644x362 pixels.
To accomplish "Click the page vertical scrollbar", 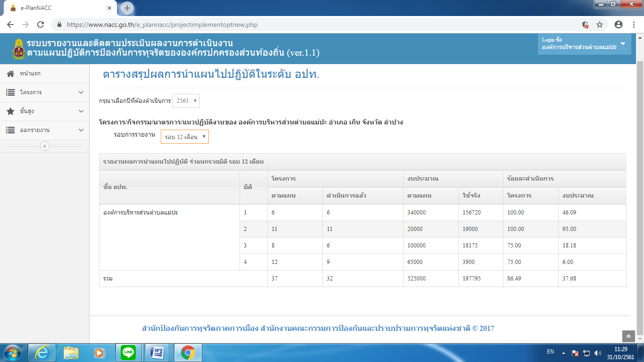I will tap(640, 189).
